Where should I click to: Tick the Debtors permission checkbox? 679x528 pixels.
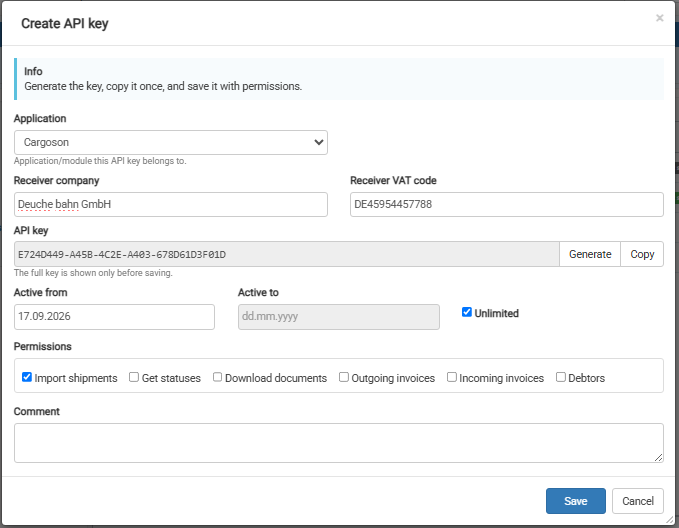561,377
